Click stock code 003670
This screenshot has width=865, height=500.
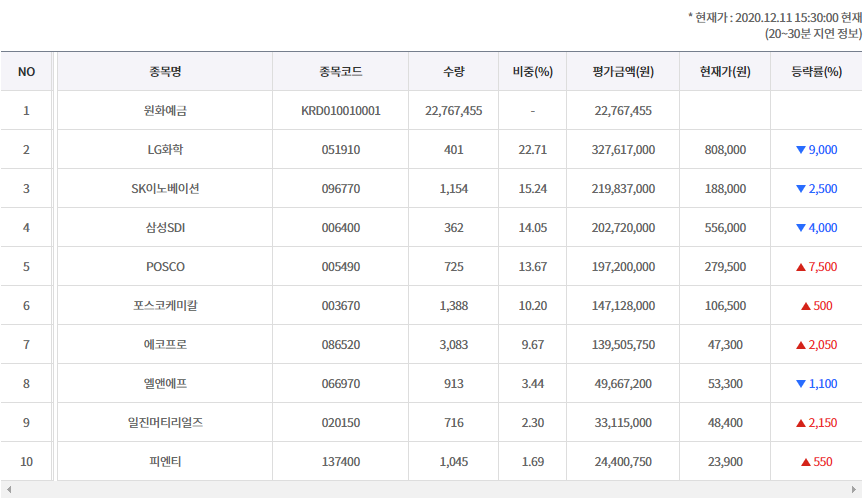pyautogui.click(x=340, y=306)
